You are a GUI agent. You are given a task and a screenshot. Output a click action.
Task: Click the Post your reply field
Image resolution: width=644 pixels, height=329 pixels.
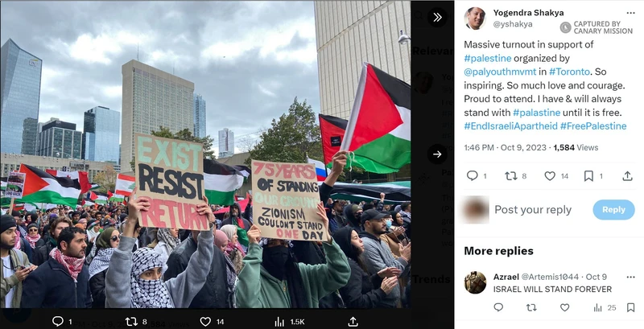pyautogui.click(x=533, y=210)
